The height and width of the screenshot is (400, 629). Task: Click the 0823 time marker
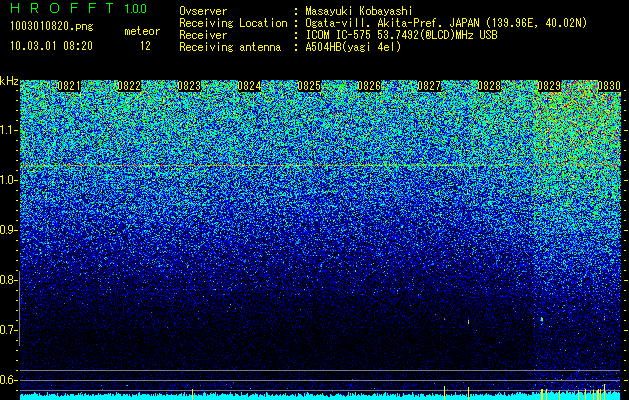(x=189, y=86)
